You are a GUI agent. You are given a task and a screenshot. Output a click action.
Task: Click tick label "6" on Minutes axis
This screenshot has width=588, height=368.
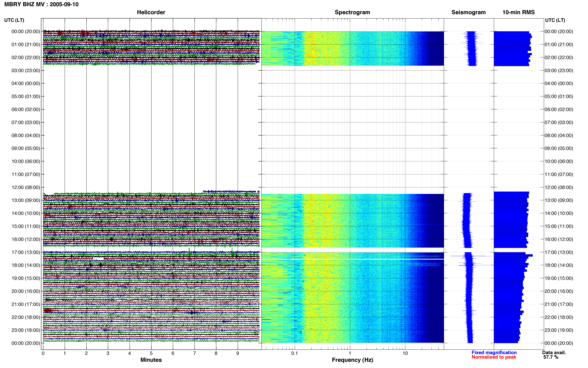tap(173, 353)
